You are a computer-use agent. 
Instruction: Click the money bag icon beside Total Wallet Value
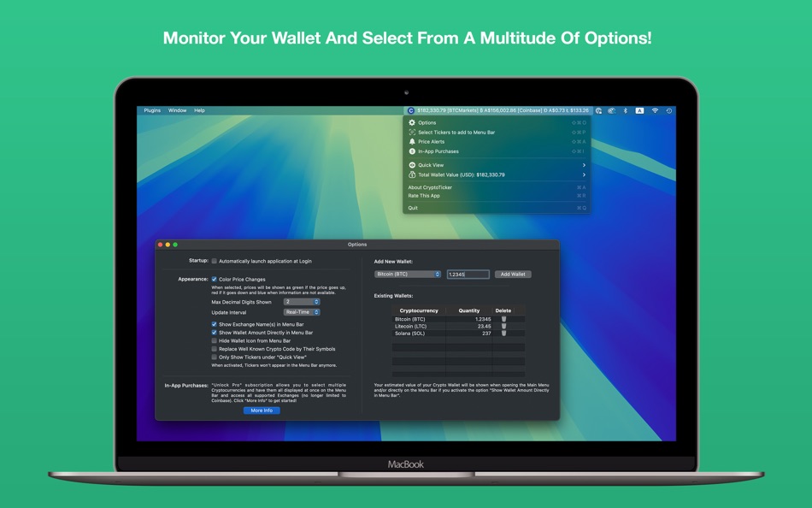click(x=412, y=174)
